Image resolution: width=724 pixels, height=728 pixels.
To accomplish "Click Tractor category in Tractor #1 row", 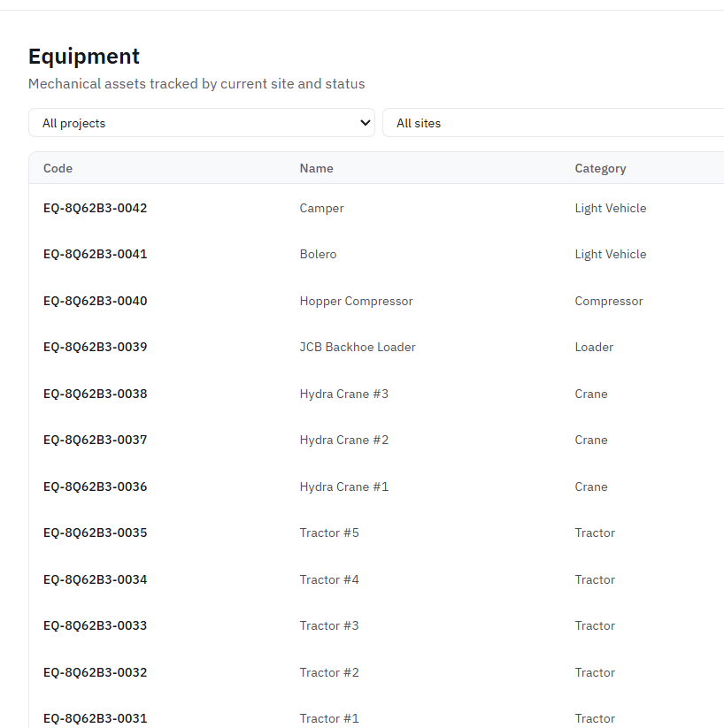I will pyautogui.click(x=595, y=718).
